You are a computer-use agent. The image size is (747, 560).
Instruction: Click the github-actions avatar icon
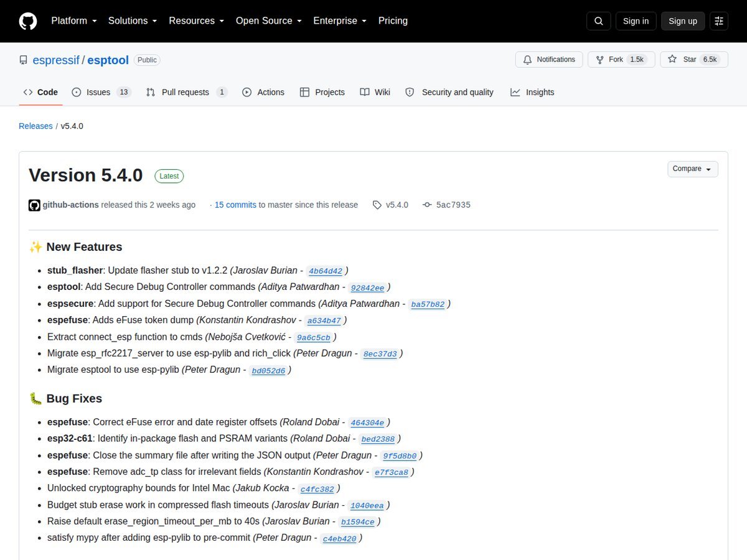[34, 205]
